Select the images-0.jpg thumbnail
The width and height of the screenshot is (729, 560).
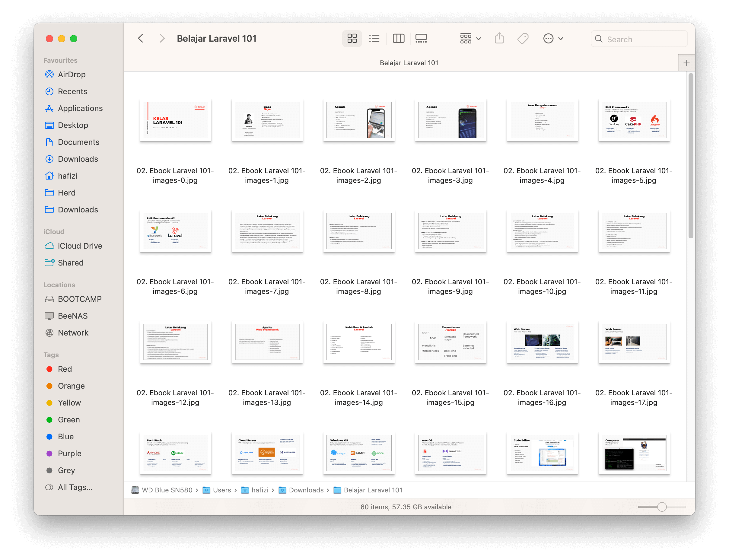pyautogui.click(x=175, y=120)
